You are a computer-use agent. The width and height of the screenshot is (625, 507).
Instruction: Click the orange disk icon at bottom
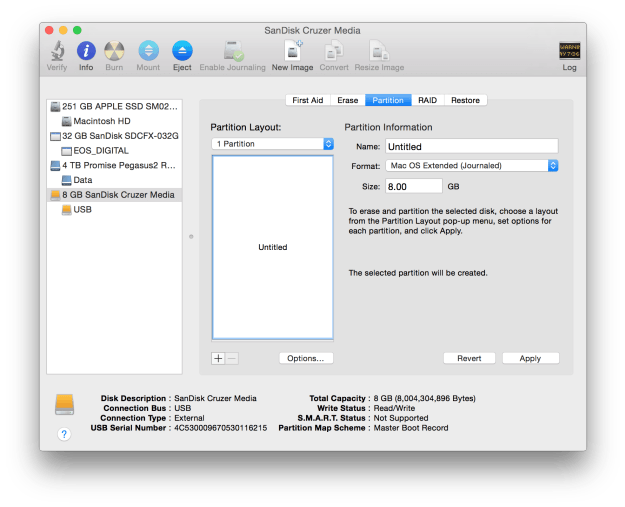65,405
